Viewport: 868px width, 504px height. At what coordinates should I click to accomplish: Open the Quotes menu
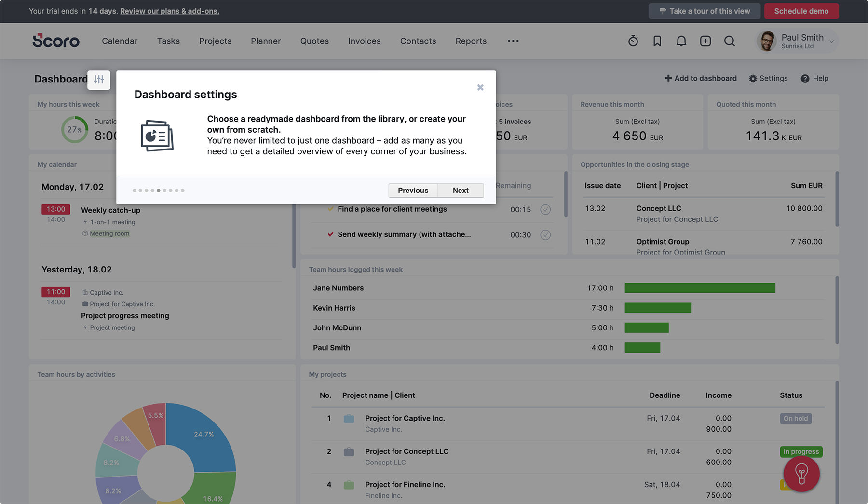coord(314,41)
